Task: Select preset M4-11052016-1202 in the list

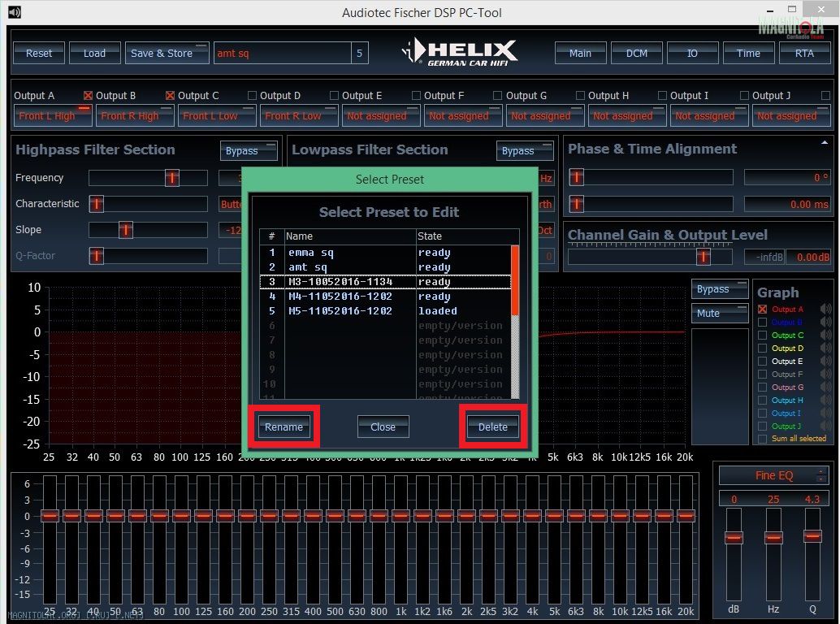Action: point(340,297)
